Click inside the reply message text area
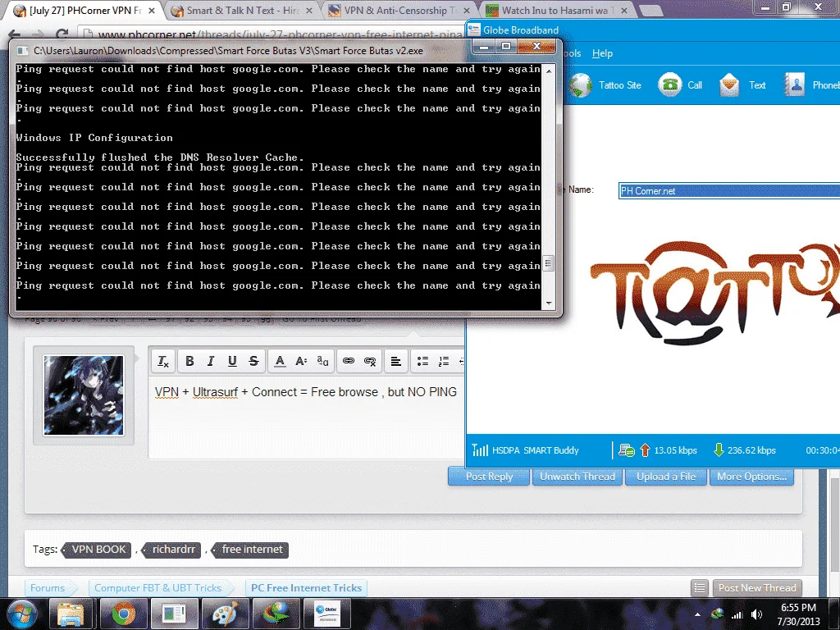 (x=306, y=417)
